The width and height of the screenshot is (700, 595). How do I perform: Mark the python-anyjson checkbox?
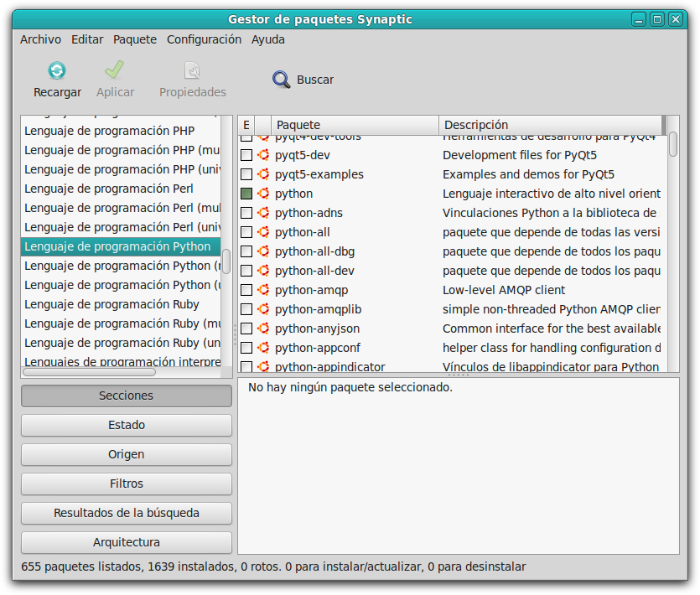click(246, 329)
